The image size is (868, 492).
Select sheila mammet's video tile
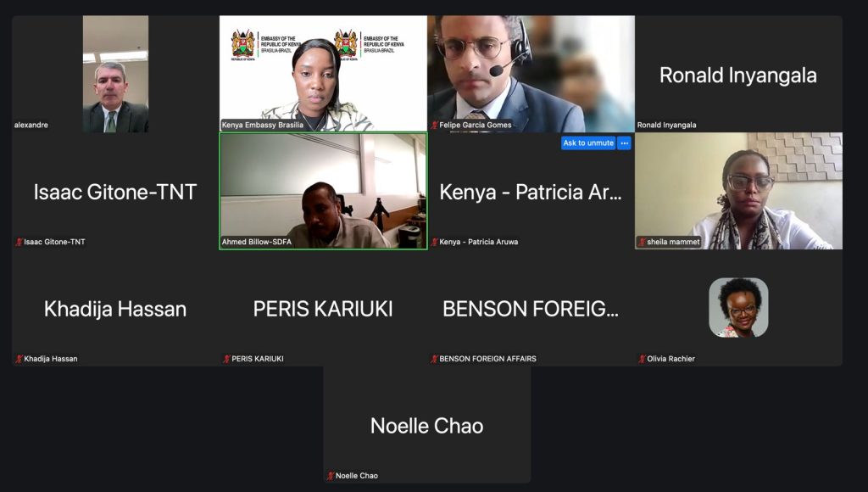pyautogui.click(x=738, y=191)
